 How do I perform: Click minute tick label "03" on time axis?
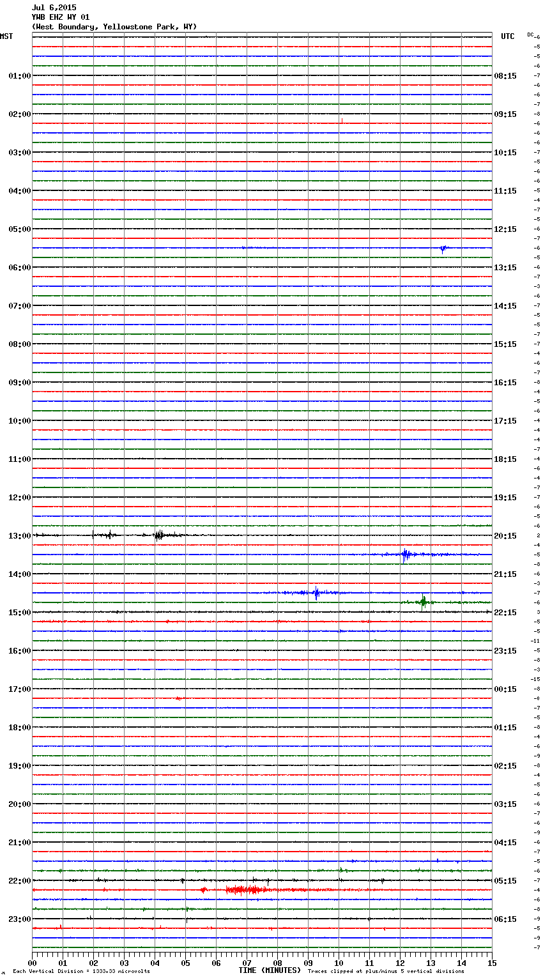[x=124, y=963]
